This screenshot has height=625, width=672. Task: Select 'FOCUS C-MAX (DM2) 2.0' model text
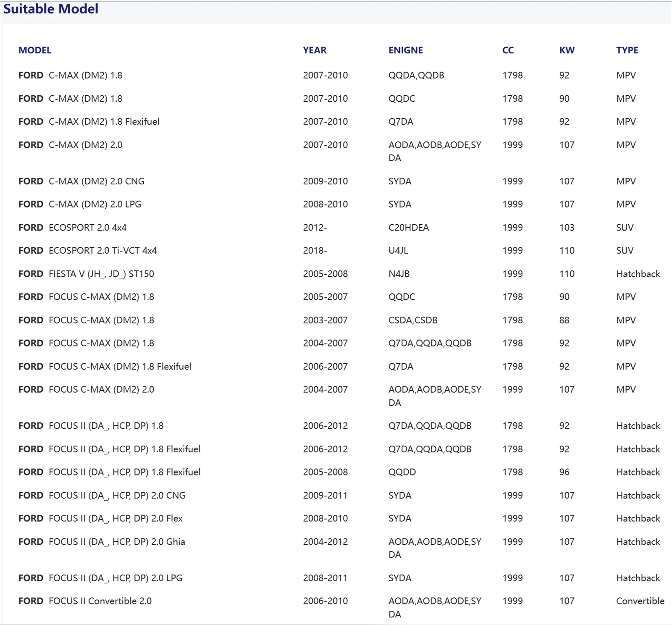[x=102, y=390]
